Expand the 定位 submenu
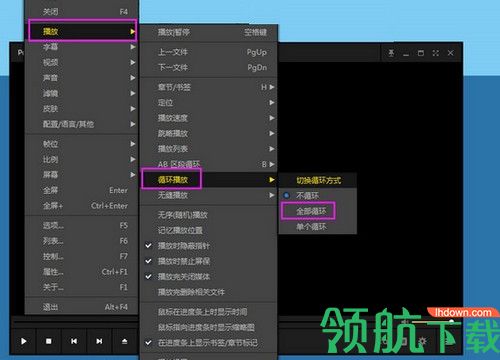Screen dimensions: 500x360 209,102
